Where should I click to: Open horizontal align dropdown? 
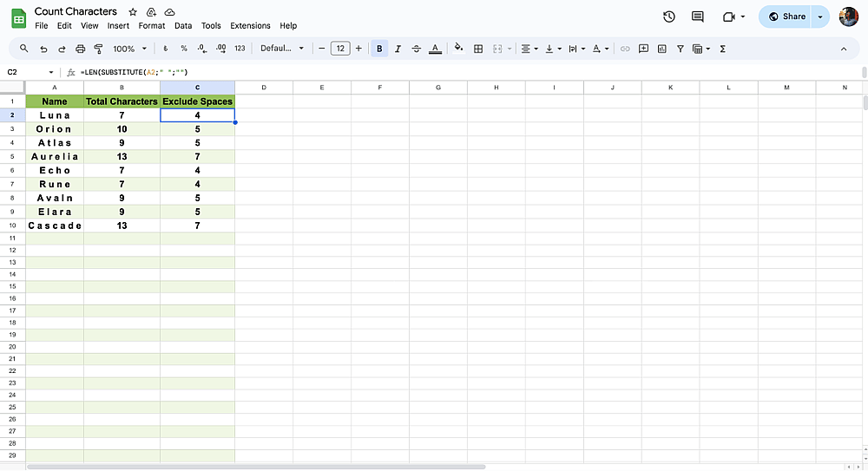(529, 49)
